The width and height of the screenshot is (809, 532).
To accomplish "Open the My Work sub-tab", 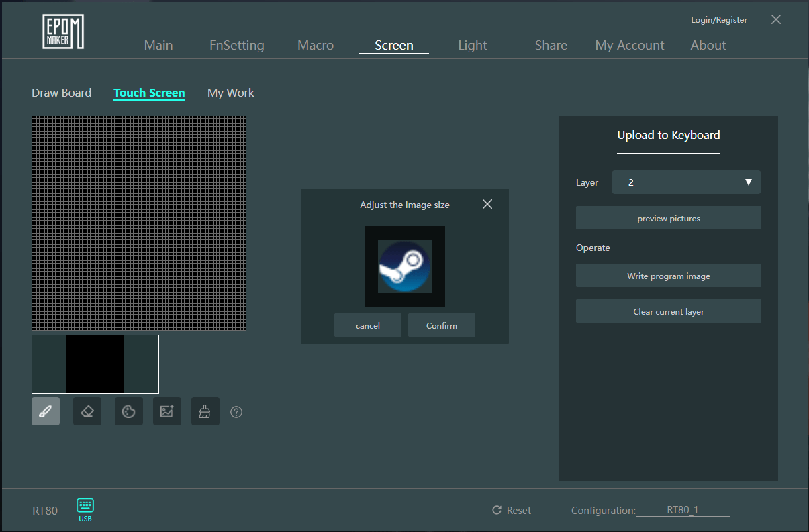I will tap(231, 93).
